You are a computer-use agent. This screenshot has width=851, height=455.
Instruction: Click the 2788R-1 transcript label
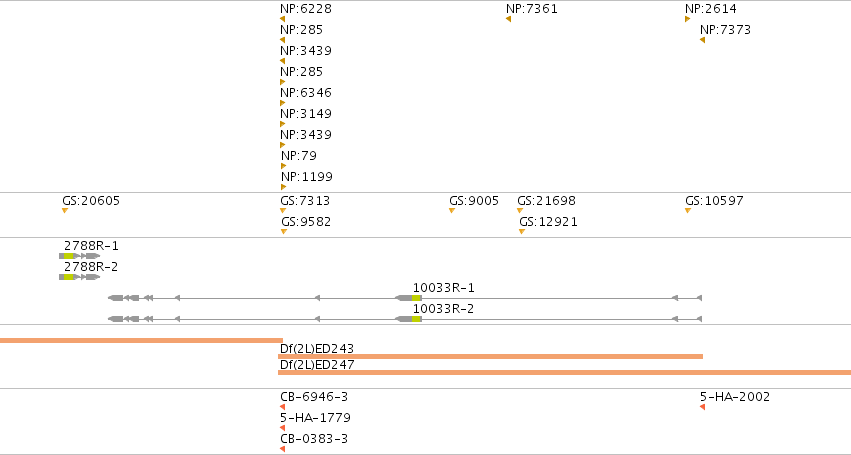[91, 246]
